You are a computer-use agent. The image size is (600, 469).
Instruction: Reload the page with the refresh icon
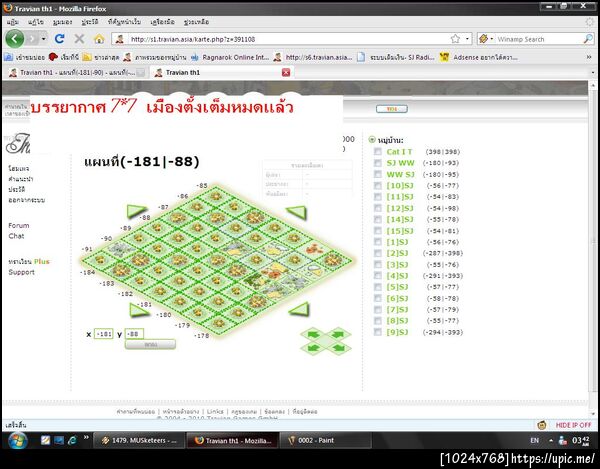coord(59,39)
